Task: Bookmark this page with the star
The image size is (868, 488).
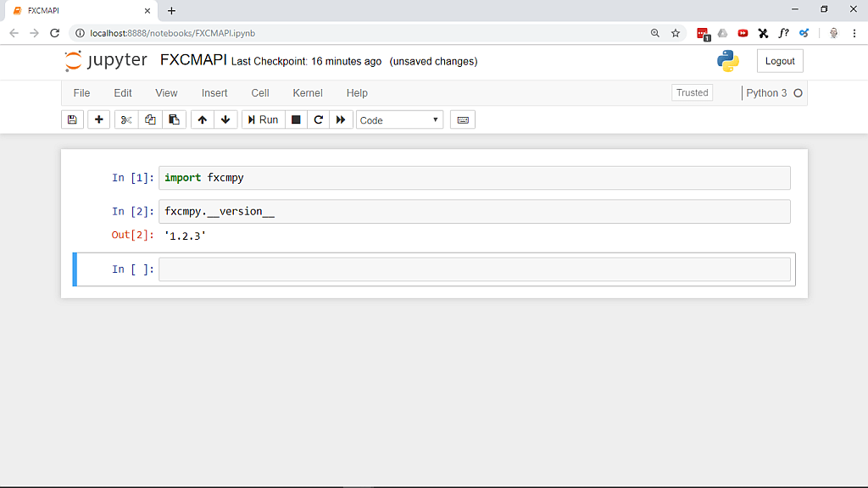Action: point(676,33)
